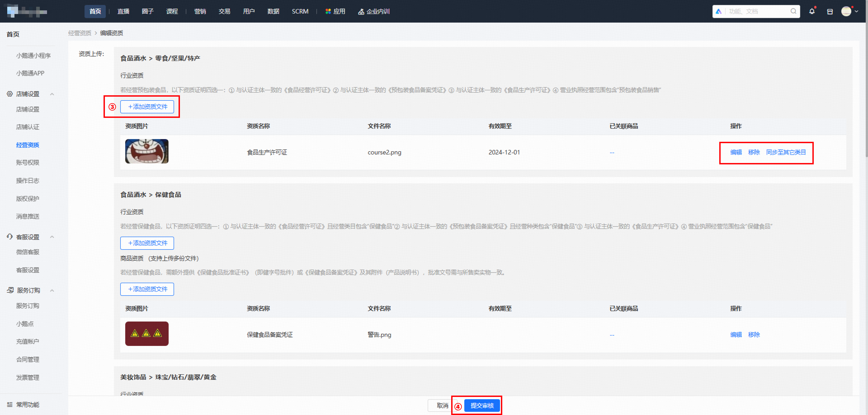Image resolution: width=868 pixels, height=415 pixels.
Task: Open 操作日志 in sidebar
Action: click(x=28, y=181)
